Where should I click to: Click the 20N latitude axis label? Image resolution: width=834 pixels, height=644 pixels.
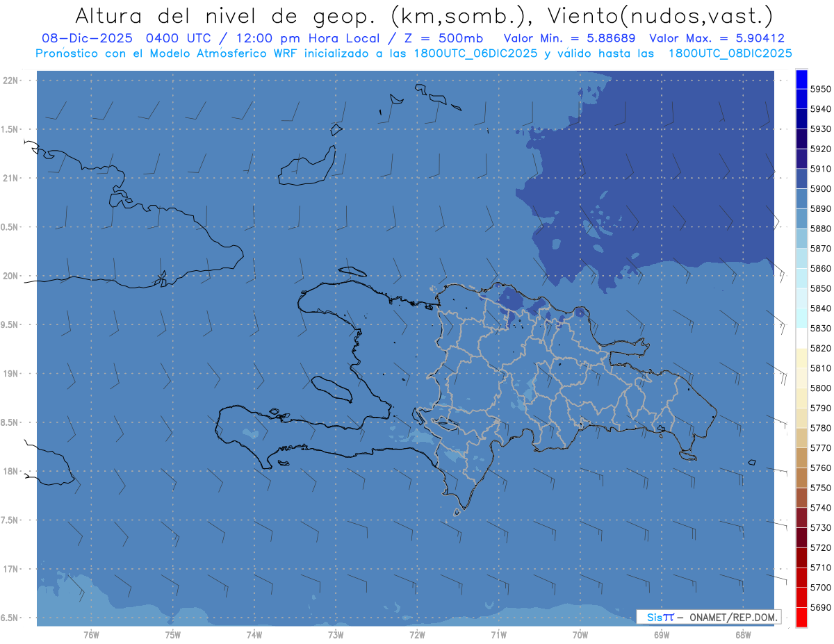[10, 276]
